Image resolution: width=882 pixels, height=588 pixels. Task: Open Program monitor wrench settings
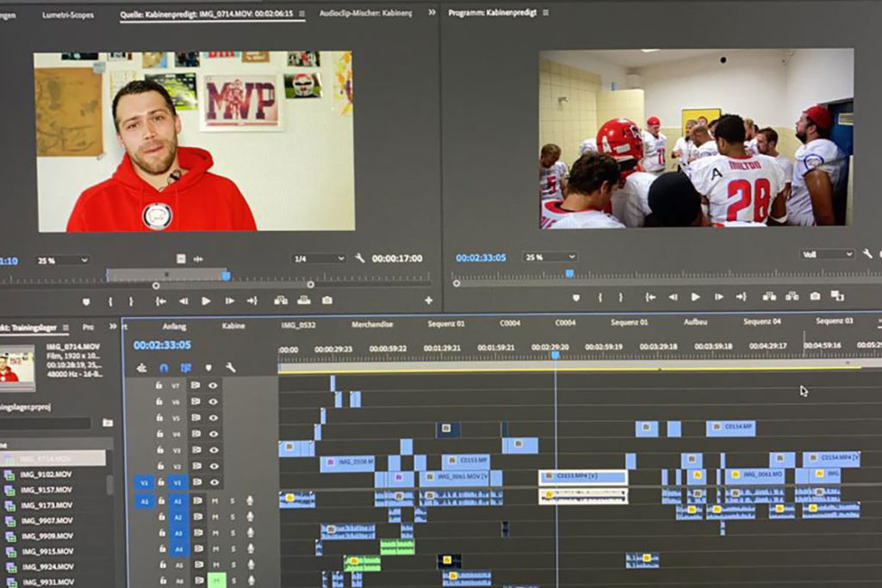click(866, 254)
